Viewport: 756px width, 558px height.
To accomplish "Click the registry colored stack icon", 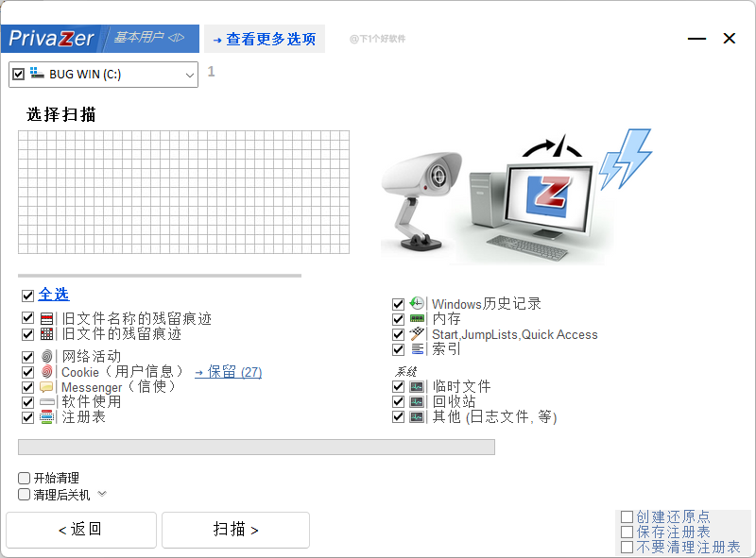I will (46, 416).
